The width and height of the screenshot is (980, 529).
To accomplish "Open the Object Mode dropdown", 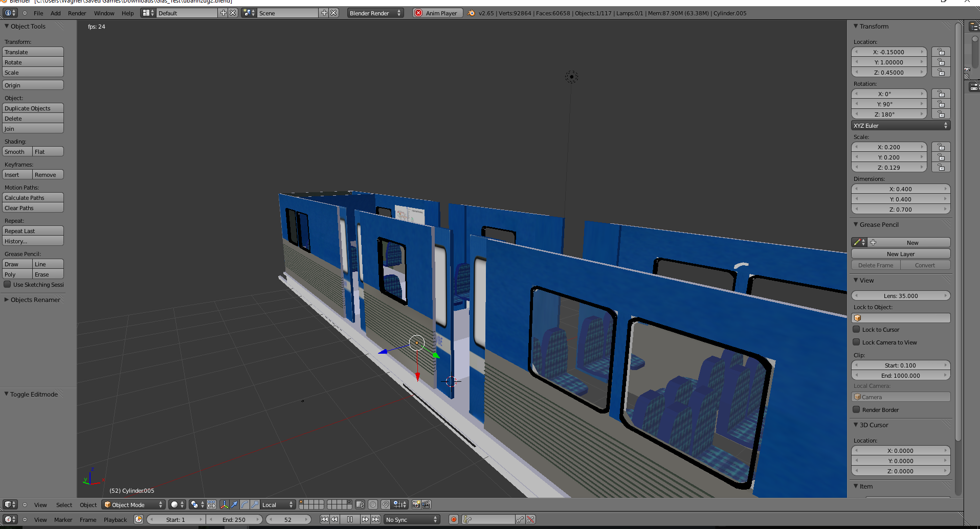I will pyautogui.click(x=133, y=504).
